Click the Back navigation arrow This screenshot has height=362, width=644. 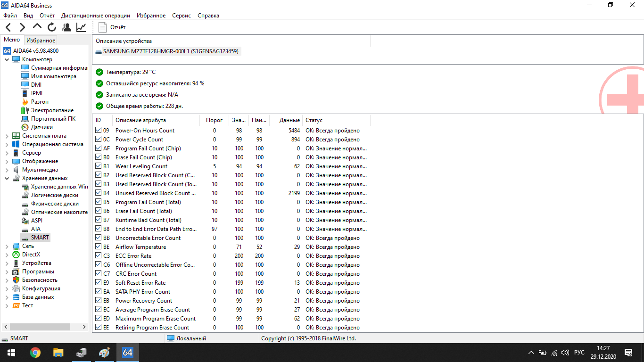(x=8, y=27)
